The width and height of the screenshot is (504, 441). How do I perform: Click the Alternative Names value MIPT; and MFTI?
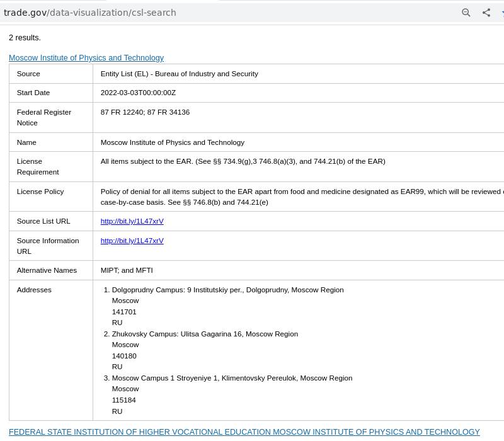[x=127, y=270]
